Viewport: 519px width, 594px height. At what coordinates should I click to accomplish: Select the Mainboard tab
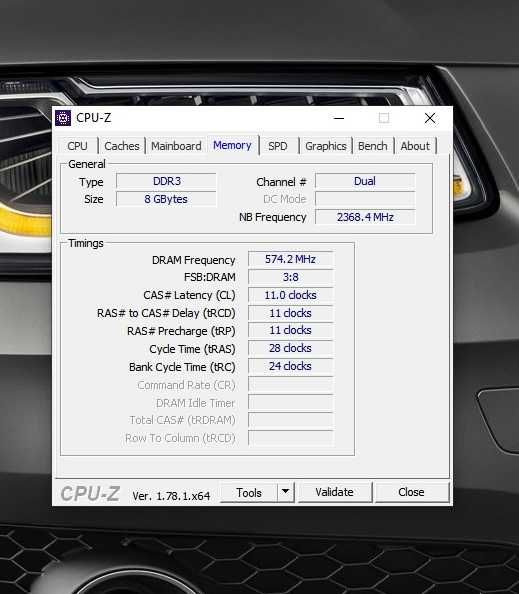176,146
